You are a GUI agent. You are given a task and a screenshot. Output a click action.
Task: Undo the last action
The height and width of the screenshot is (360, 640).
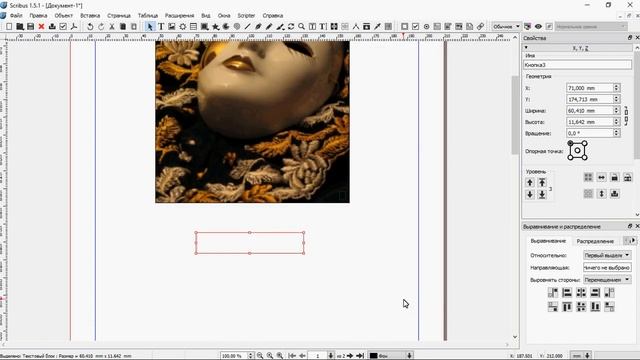tap(90, 27)
